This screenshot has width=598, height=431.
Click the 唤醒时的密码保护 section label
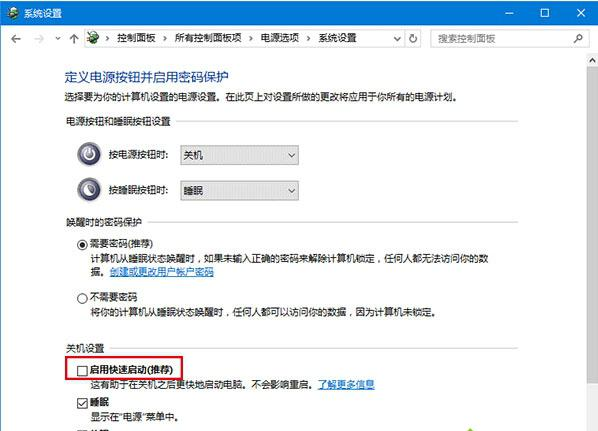(104, 222)
